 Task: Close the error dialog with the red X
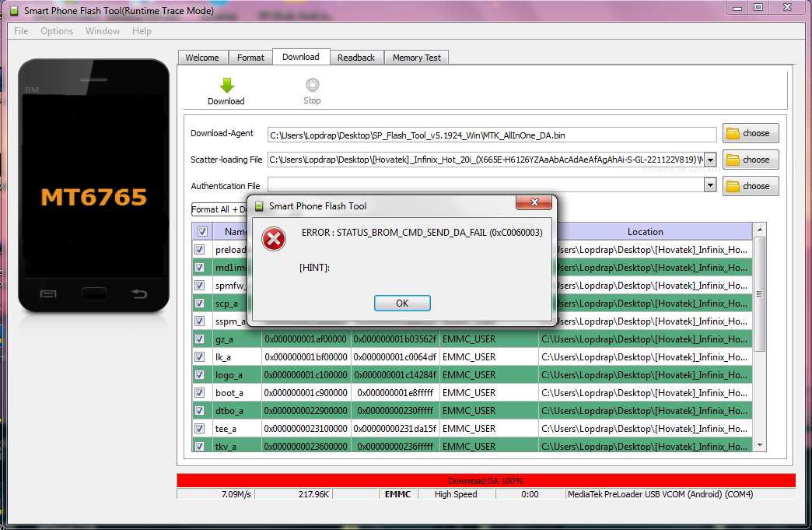(x=534, y=202)
